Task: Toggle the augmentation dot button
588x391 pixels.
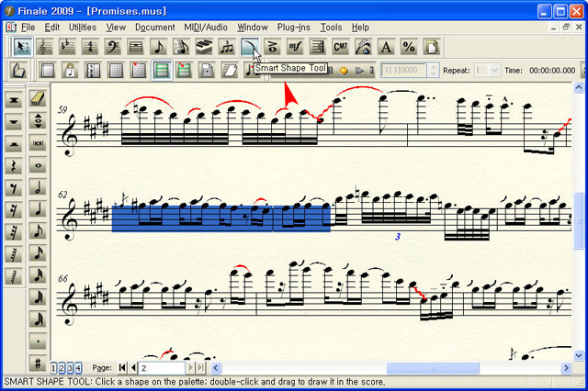Action: pyautogui.click(x=38, y=341)
